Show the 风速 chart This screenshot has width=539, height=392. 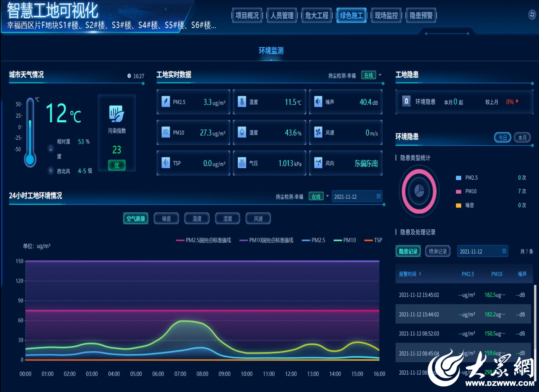pos(258,219)
